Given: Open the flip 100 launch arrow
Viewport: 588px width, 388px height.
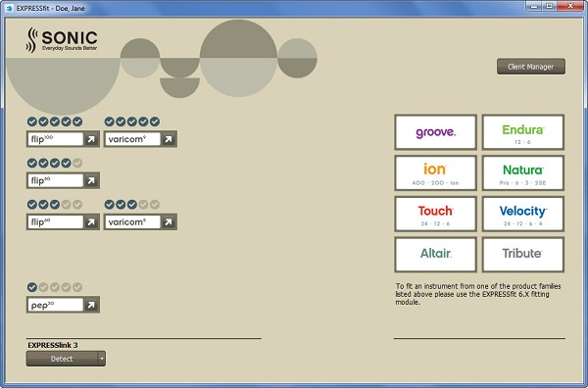Looking at the screenshot, I should (91, 139).
